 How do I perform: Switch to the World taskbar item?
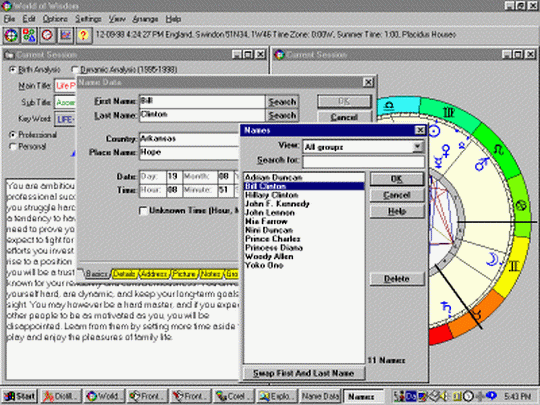point(104,396)
